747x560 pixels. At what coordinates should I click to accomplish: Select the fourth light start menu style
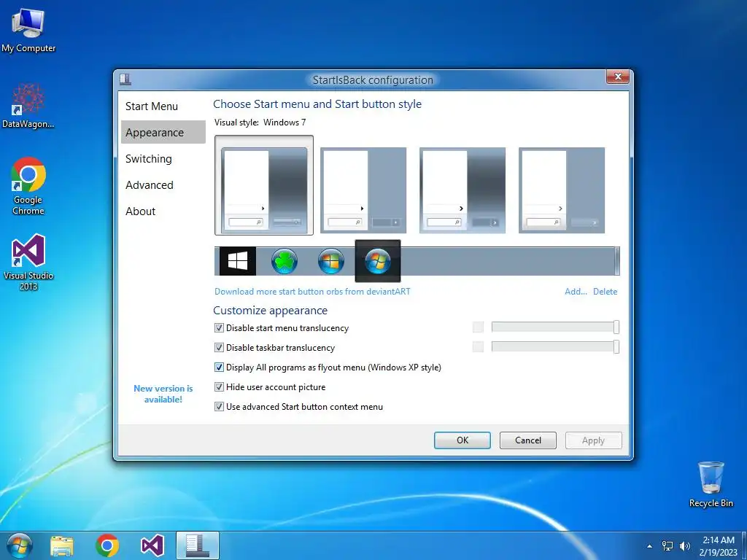click(561, 190)
